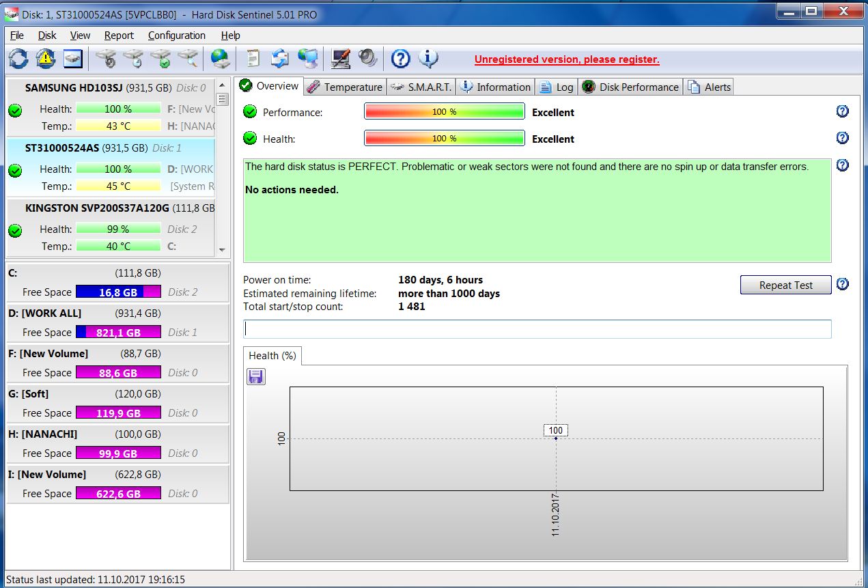Click the green status check for KINGSTON disk
Viewport: 868px width, 588px height.
pyautogui.click(x=15, y=231)
